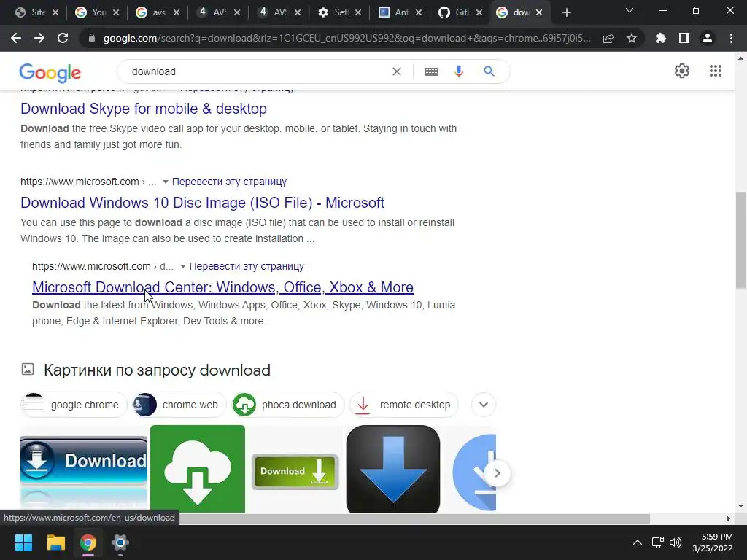The width and height of the screenshot is (747, 560).
Task: Open volume control tray icon
Action: coord(676,542)
